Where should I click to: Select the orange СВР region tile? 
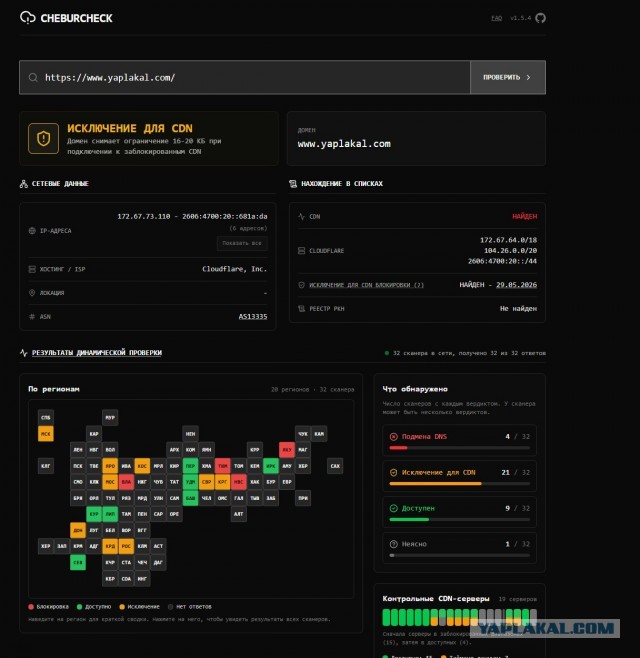pos(206,482)
